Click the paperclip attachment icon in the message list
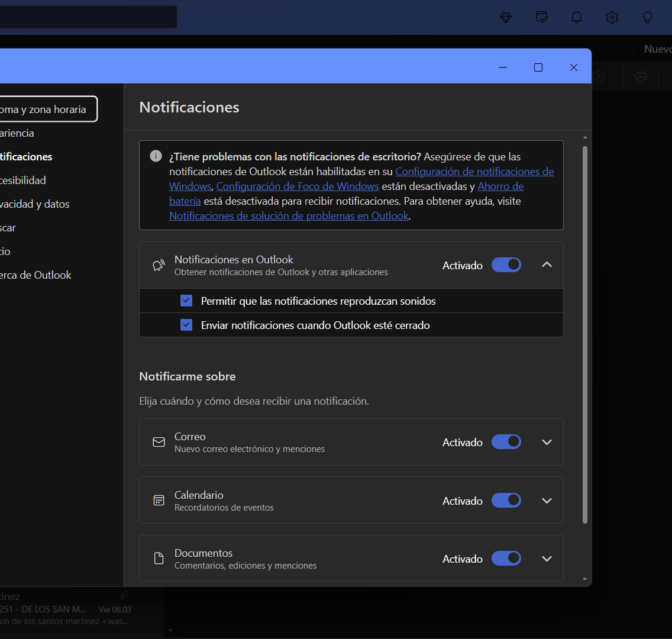 (124, 595)
